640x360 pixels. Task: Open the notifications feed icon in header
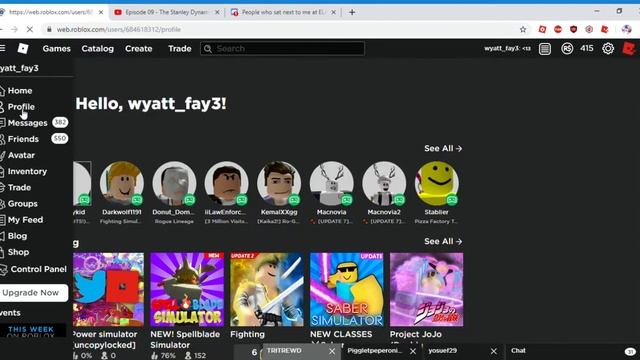544,49
